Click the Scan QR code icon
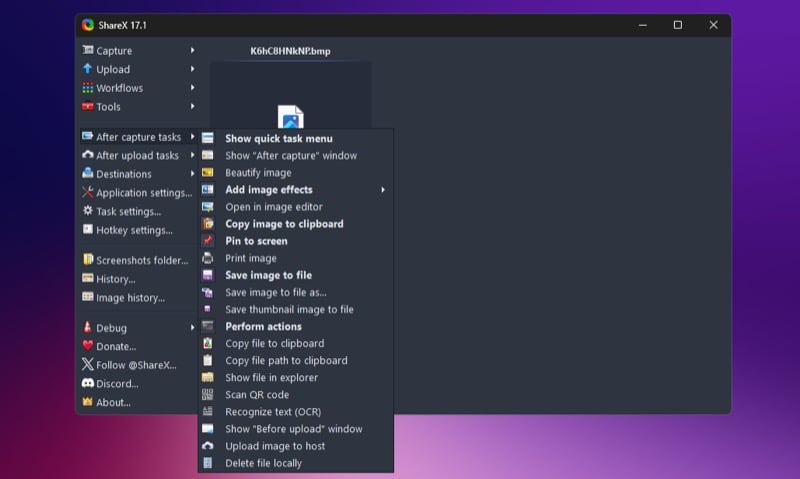Image resolution: width=800 pixels, height=479 pixels. [208, 394]
